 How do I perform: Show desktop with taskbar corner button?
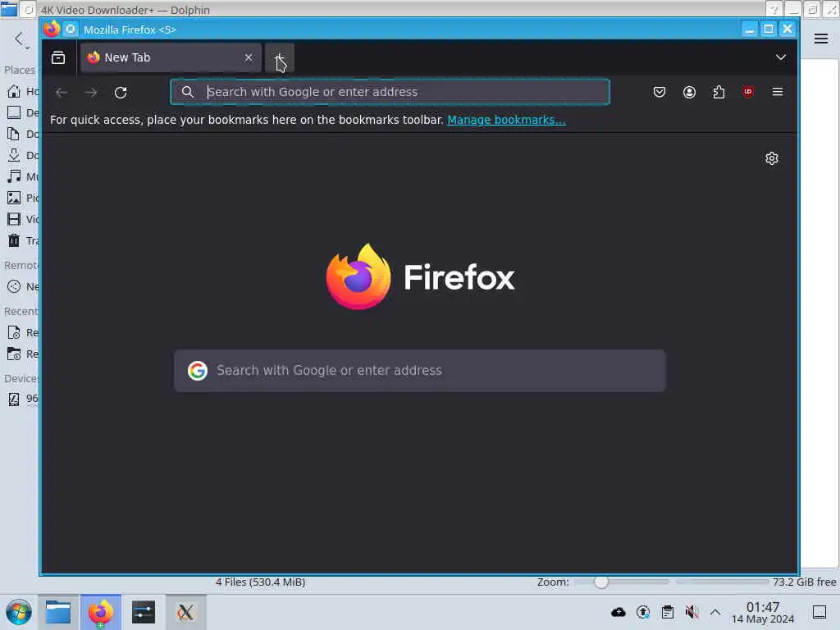(x=819, y=612)
